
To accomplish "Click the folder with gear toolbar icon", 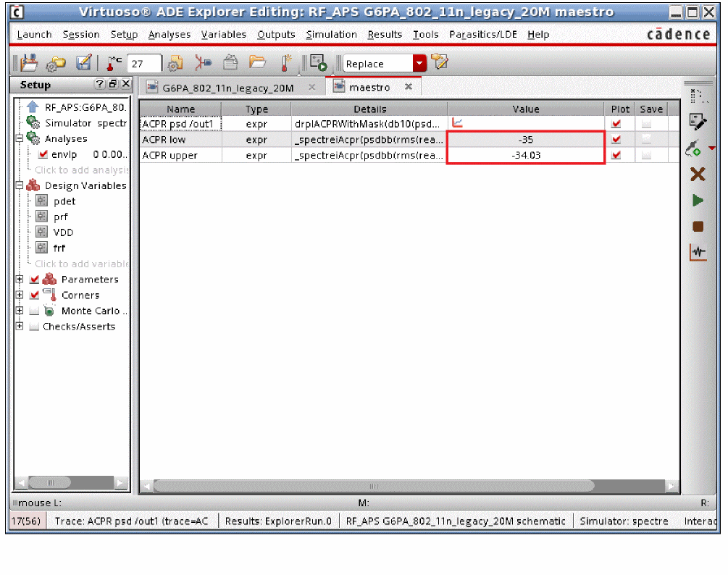I will [x=57, y=63].
